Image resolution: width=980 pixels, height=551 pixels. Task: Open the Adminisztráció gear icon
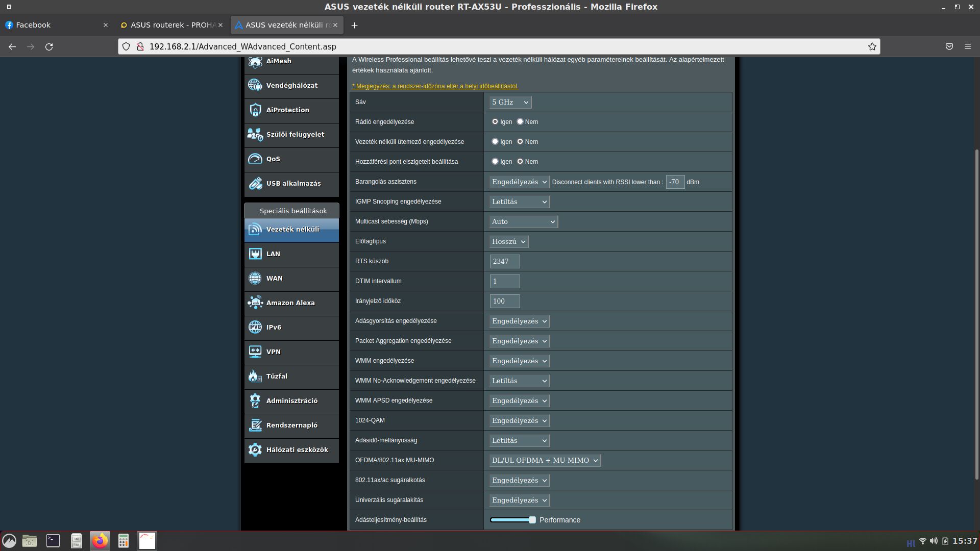255,400
